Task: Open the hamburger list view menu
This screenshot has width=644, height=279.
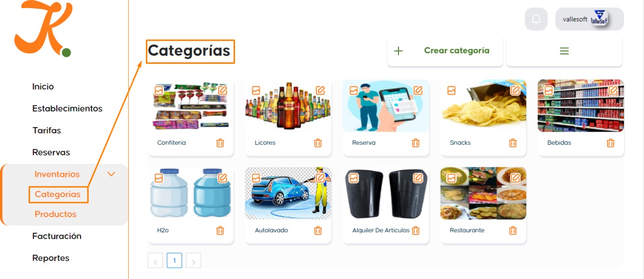Action: pyautogui.click(x=565, y=51)
